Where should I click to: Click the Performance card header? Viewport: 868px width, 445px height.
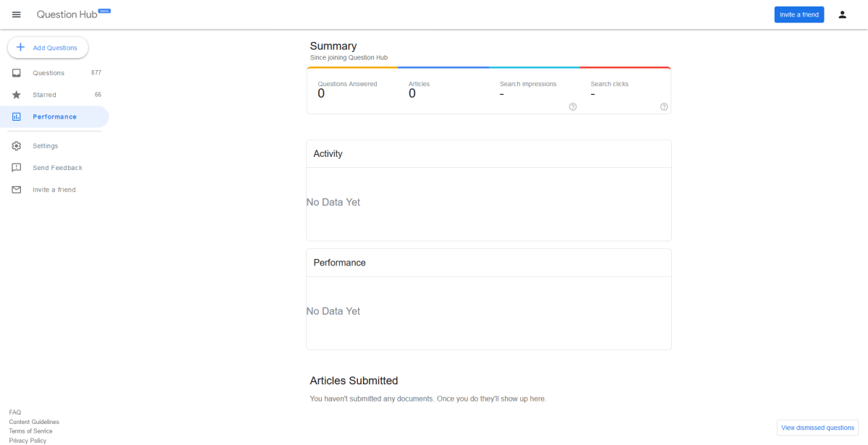[x=489, y=263]
